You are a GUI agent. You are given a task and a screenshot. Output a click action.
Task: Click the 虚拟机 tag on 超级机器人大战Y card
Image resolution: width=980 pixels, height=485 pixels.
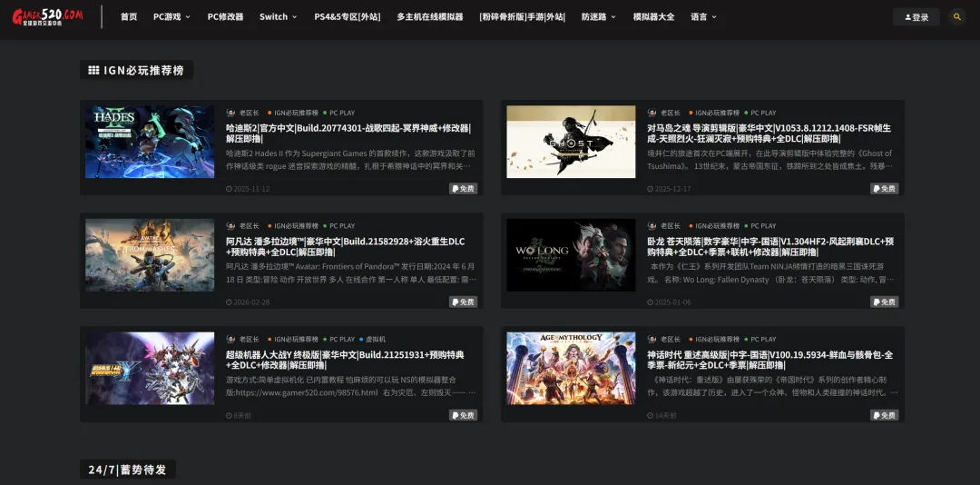[373, 339]
